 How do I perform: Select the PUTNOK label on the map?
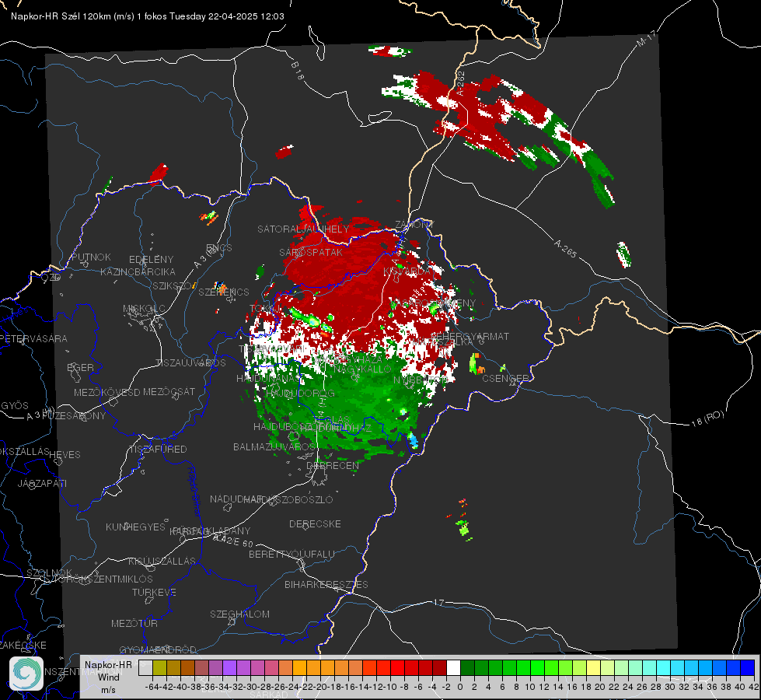pos(91,257)
